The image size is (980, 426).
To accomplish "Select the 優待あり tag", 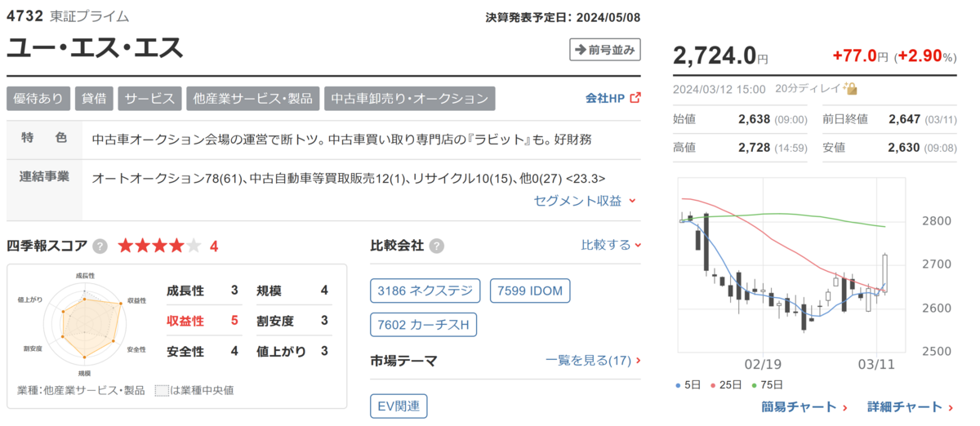I will pos(38,98).
